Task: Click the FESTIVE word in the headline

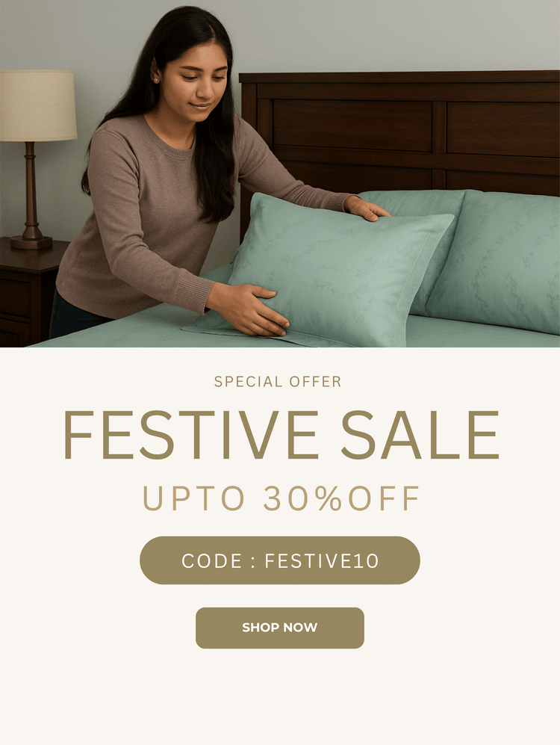Action: click(190, 434)
